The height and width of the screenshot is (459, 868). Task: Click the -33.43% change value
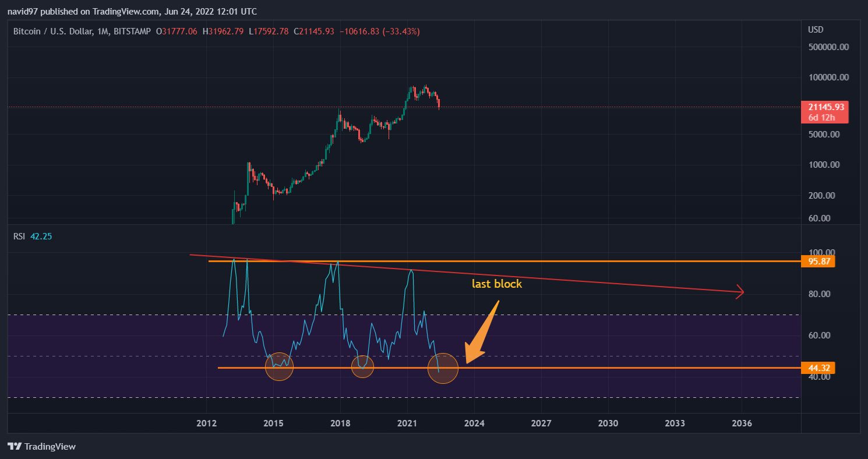pyautogui.click(x=401, y=31)
